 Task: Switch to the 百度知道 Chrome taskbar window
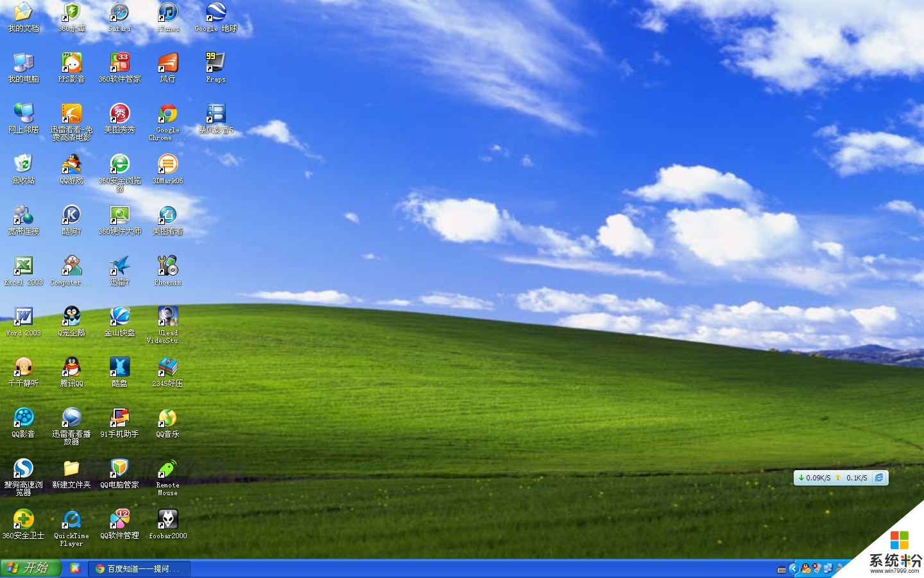point(139,568)
